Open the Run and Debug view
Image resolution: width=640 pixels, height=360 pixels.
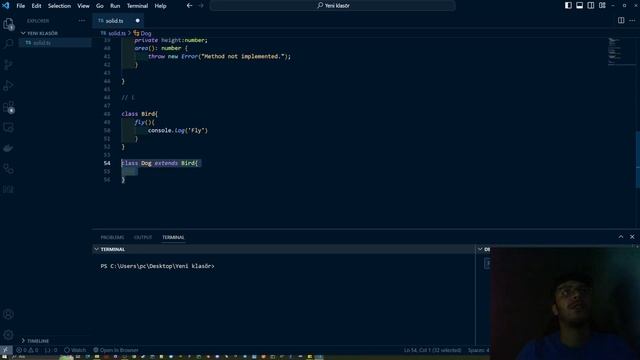click(x=8, y=85)
